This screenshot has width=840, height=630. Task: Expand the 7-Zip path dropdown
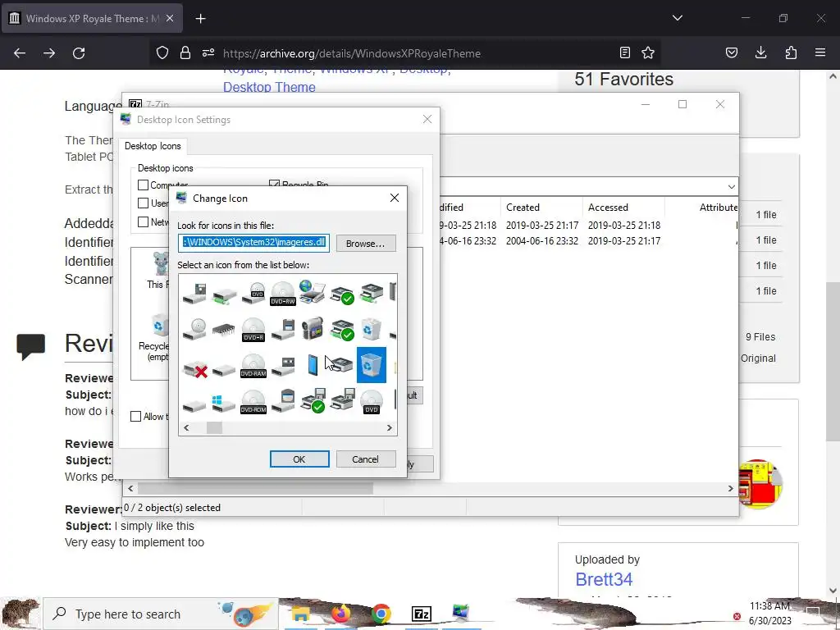(731, 187)
